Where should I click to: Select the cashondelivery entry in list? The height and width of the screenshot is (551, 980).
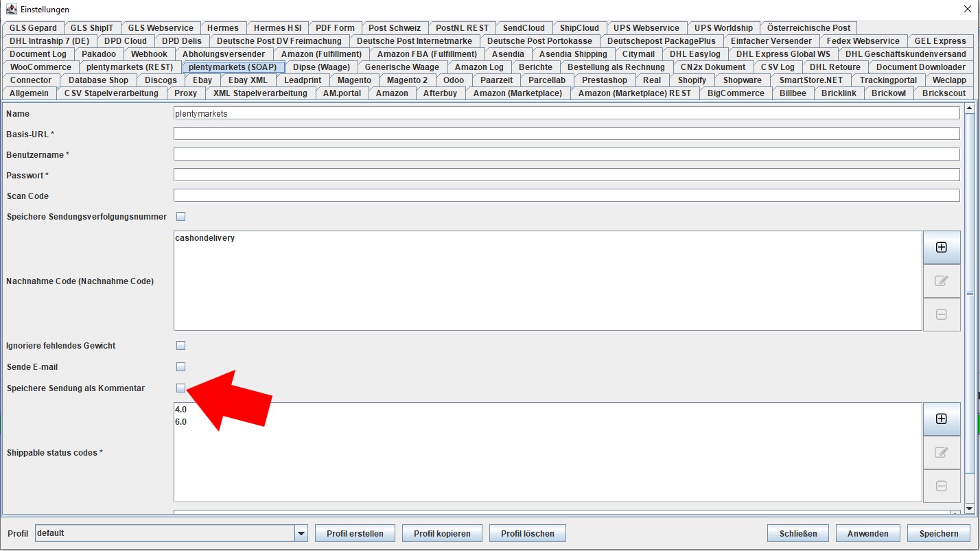pyautogui.click(x=205, y=238)
